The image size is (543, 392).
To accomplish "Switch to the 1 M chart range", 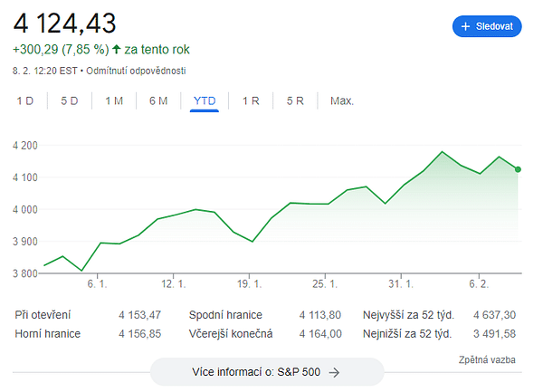I will pos(114,100).
